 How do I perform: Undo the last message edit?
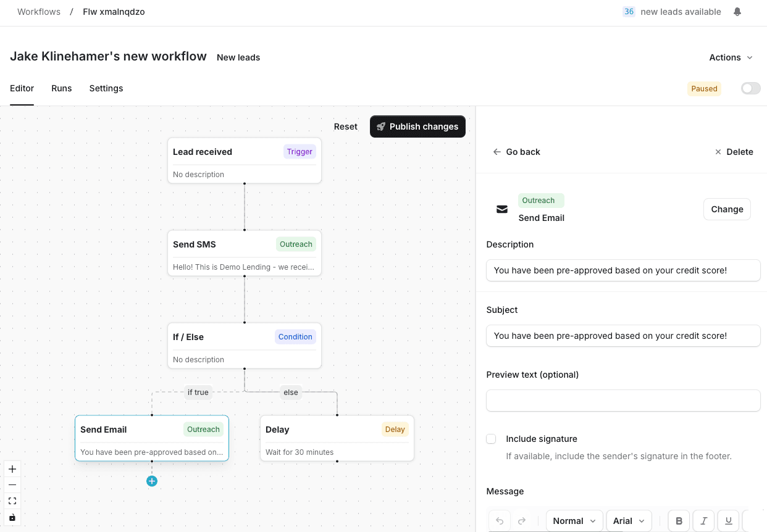pyautogui.click(x=500, y=521)
